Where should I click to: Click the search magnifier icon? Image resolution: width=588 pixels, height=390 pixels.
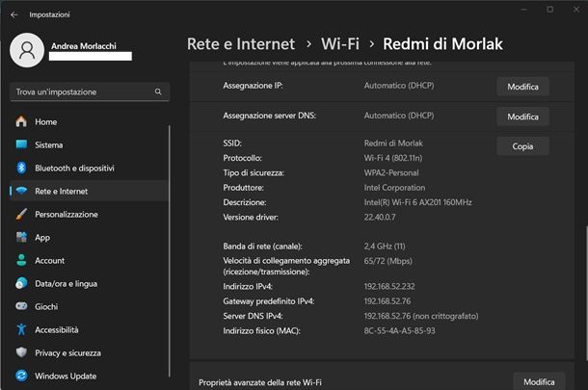click(x=158, y=91)
